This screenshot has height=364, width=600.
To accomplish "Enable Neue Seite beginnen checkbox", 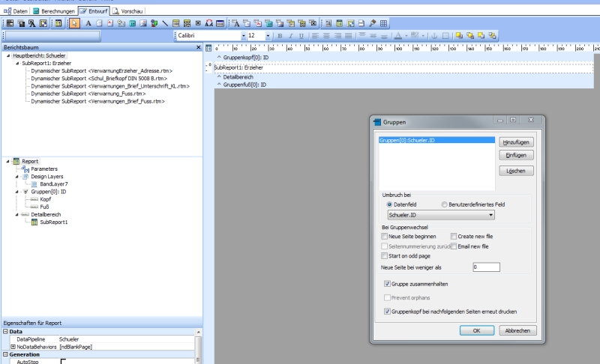I will click(384, 237).
